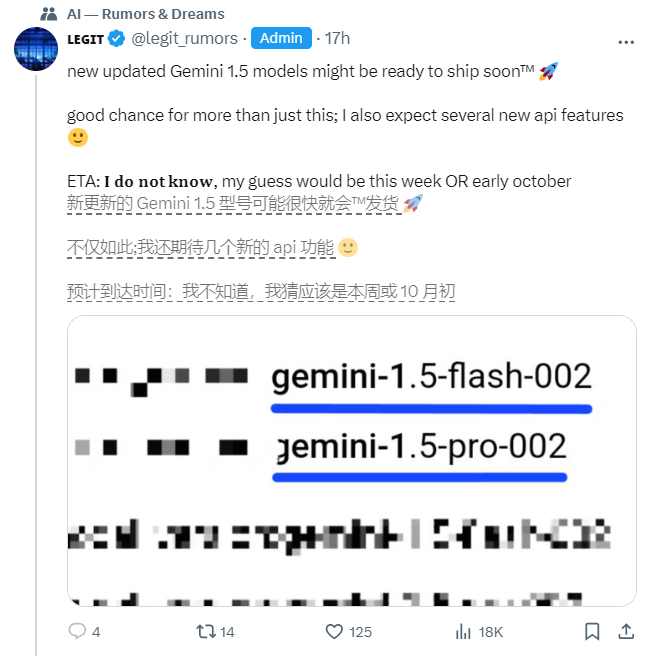The width and height of the screenshot is (651, 656).
Task: Click translated line starting 新更新的 Gemini 1.5
Action: [x=232, y=204]
